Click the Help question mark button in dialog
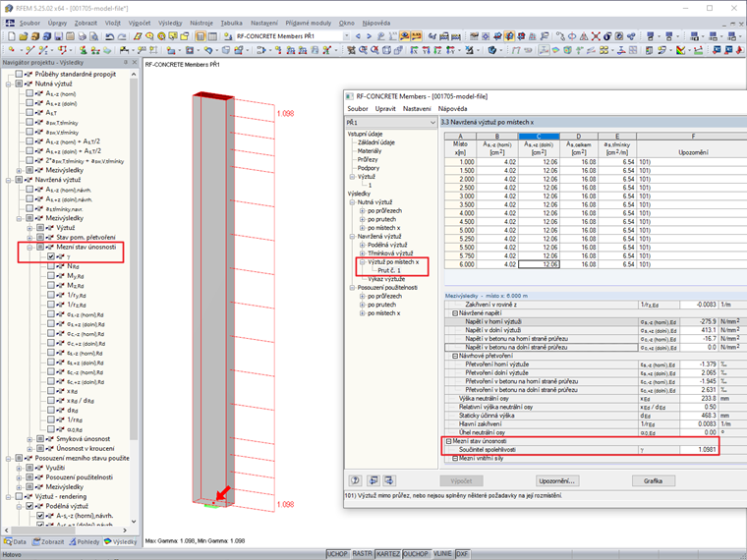This screenshot has width=747, height=560. coord(356,480)
